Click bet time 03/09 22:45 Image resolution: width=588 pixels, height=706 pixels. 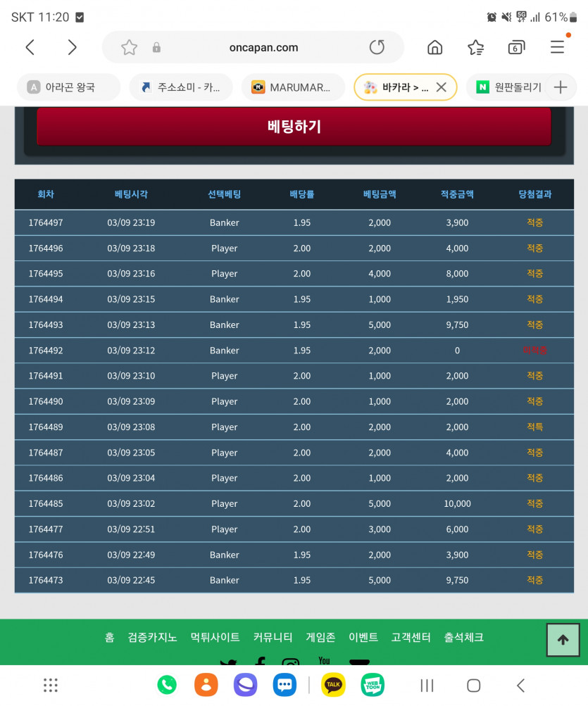tap(131, 580)
